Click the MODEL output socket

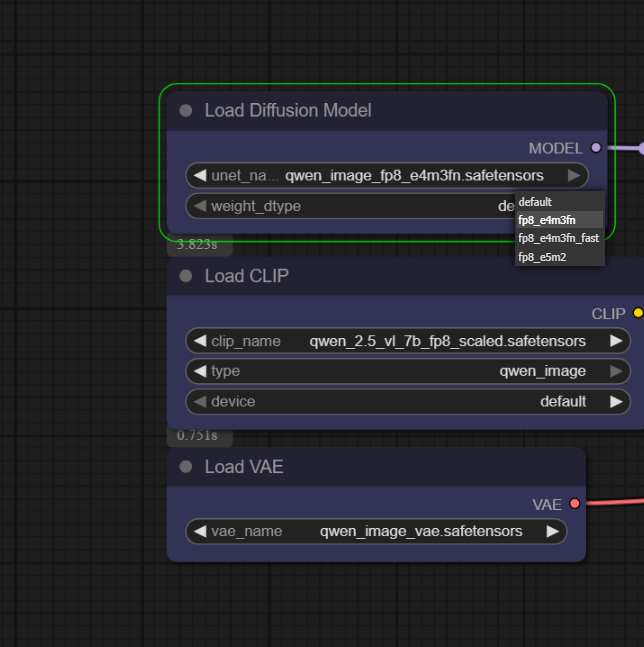[596, 148]
